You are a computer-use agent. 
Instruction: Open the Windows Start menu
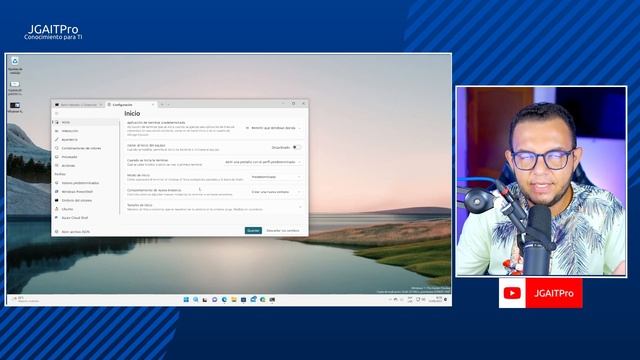(x=186, y=300)
